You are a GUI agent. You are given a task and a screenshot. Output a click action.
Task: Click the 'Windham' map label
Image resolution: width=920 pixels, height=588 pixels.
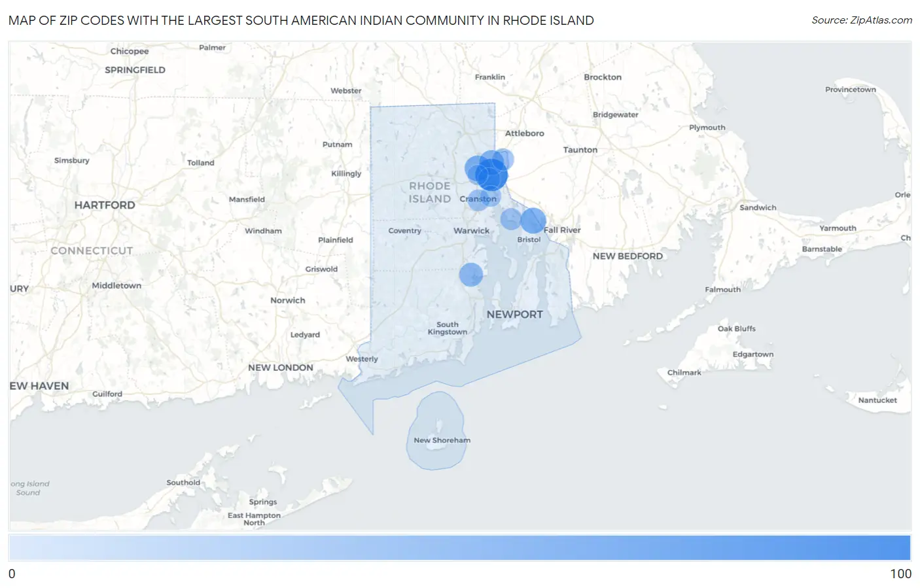[x=263, y=231]
